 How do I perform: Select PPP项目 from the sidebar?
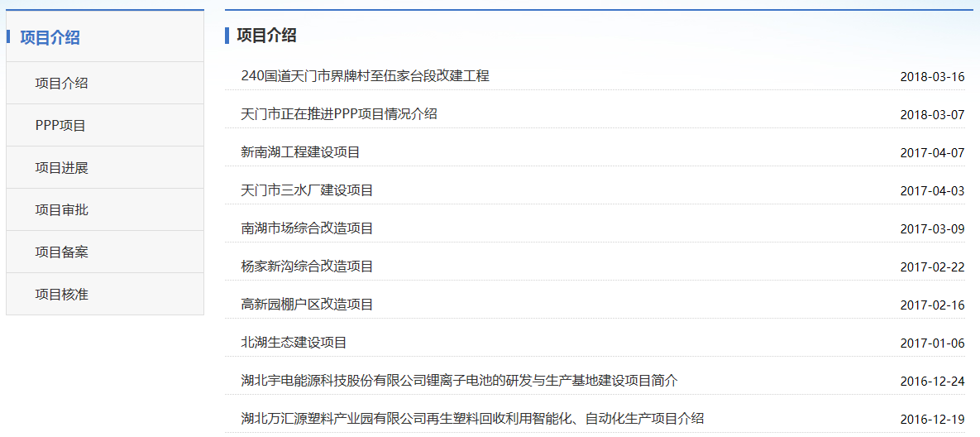(x=60, y=125)
